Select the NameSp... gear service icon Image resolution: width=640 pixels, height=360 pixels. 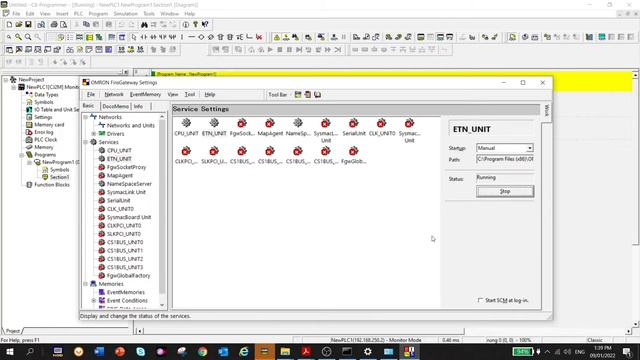click(298, 123)
